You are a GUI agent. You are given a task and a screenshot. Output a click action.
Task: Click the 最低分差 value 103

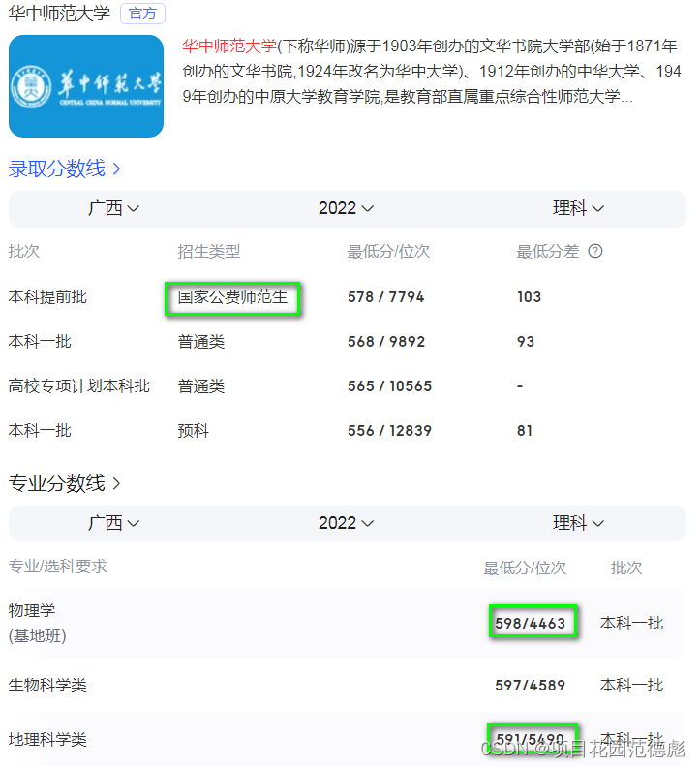pyautogui.click(x=530, y=297)
